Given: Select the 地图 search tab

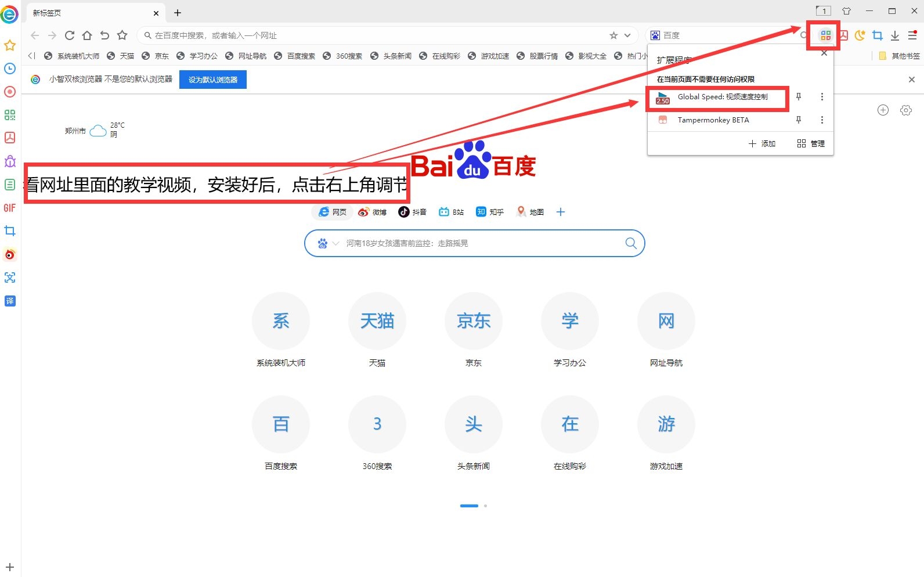Looking at the screenshot, I should click(x=530, y=212).
